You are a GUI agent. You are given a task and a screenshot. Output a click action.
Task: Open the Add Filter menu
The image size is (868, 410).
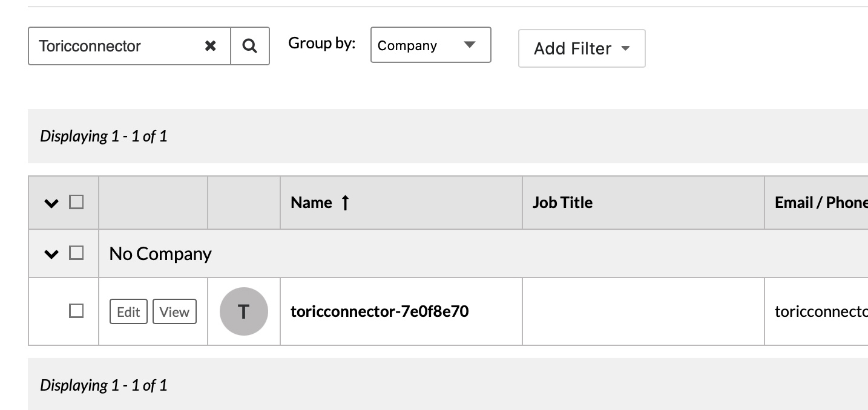(x=582, y=48)
